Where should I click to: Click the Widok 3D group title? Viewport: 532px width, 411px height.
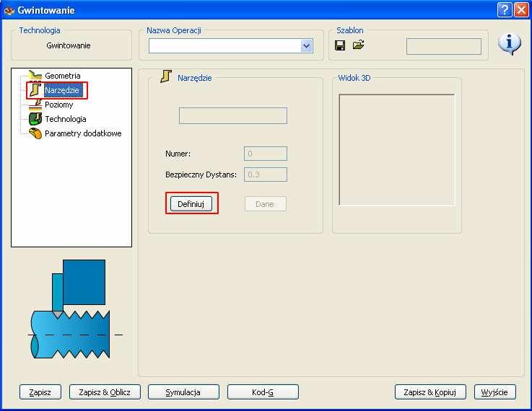(x=354, y=78)
